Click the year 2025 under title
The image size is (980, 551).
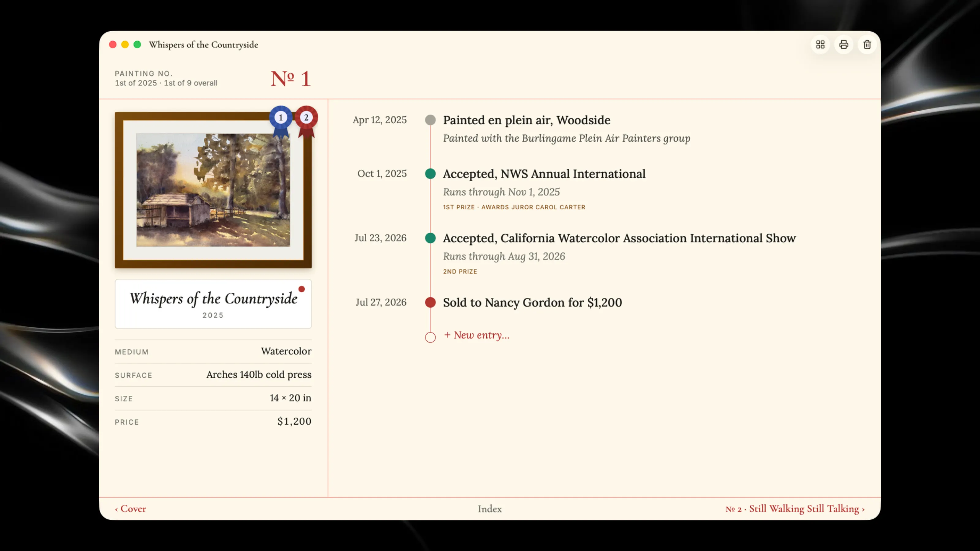tap(213, 315)
